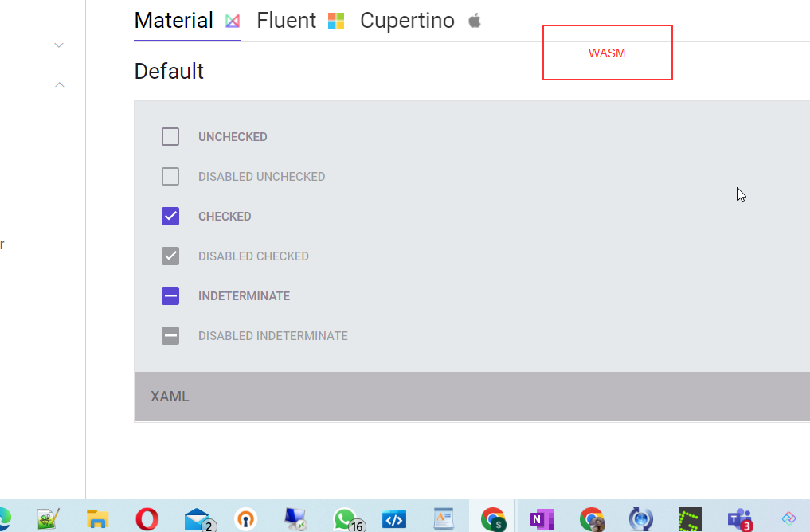Open the mail client showing 2 notifications
The width and height of the screenshot is (810, 532).
pyautogui.click(x=195, y=520)
